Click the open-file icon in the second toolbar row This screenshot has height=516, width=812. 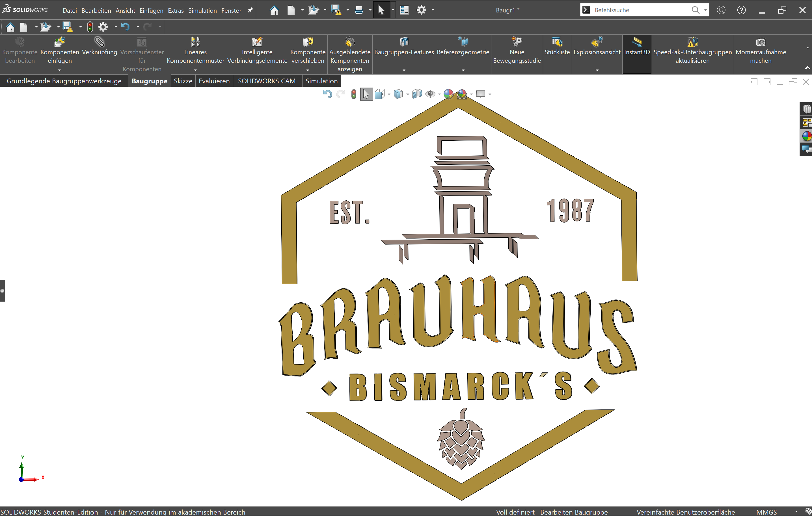pos(45,27)
